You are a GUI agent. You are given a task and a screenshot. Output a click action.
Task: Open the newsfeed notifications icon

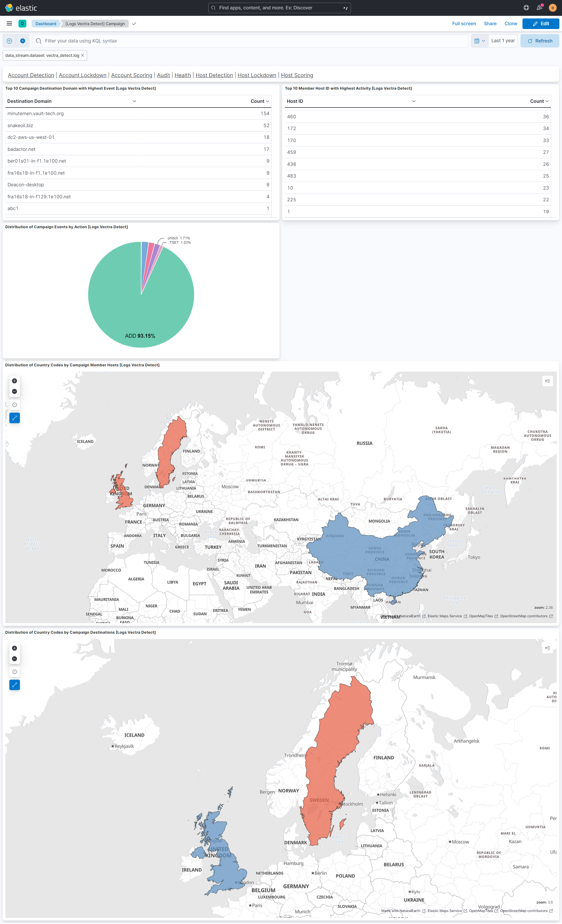point(539,8)
